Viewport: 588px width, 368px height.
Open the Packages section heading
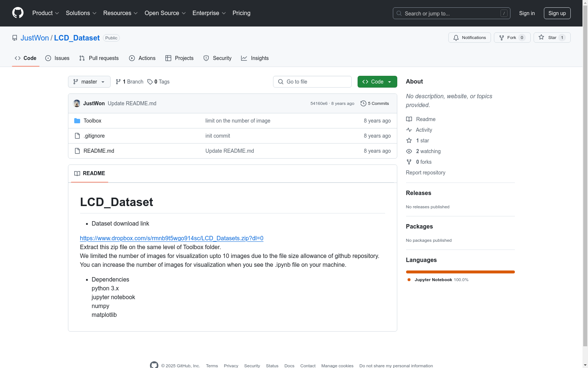pos(419,226)
